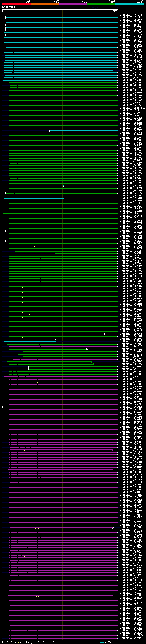Select the UniRef100_Q10Q59 label

tap(131, 42)
